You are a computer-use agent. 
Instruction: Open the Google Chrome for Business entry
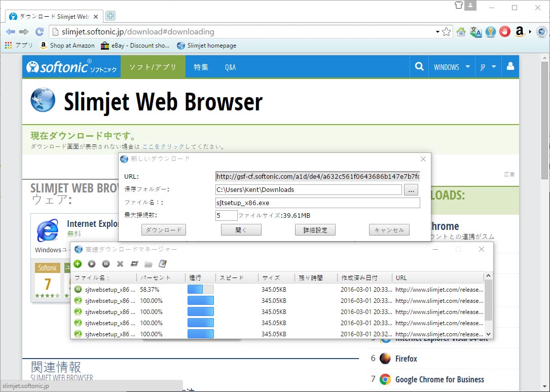pos(439,379)
